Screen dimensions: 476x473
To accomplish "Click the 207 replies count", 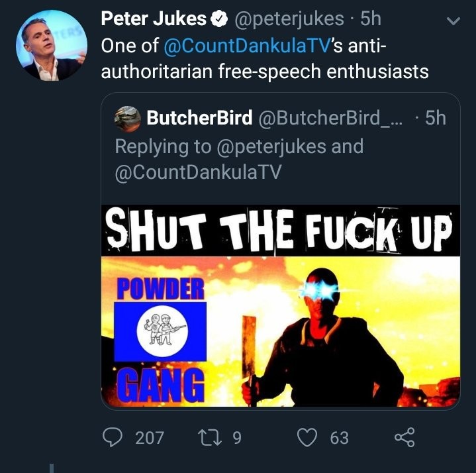I will [149, 438].
